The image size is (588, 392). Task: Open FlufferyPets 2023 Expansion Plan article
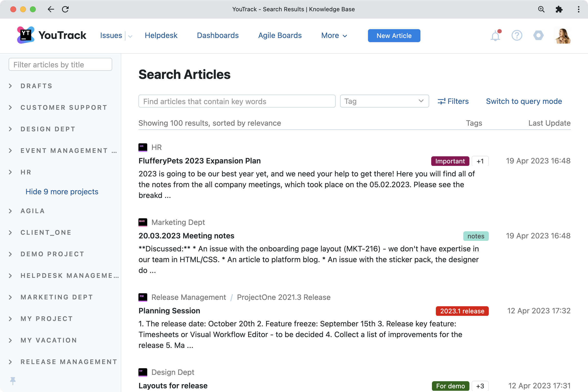pos(199,161)
